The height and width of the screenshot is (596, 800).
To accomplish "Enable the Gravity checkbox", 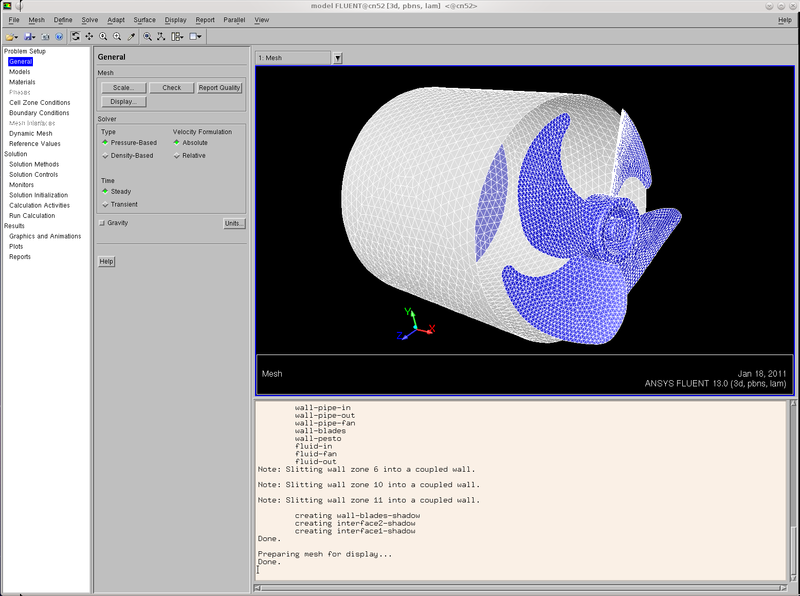I will 102,222.
